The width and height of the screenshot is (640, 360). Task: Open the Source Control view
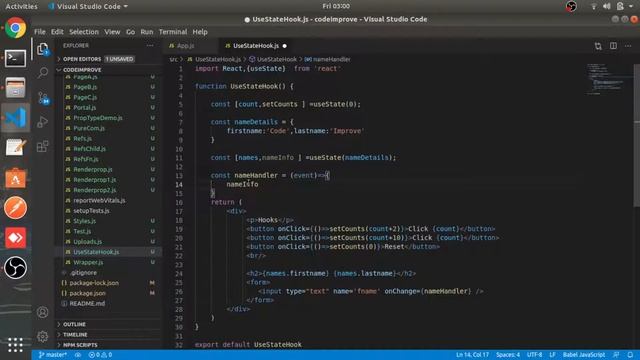43,98
